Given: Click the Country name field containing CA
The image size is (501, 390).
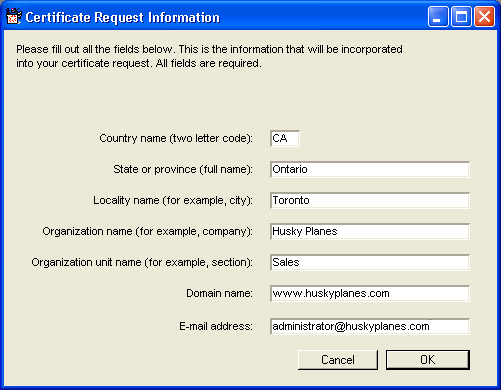Looking at the screenshot, I should [x=285, y=138].
